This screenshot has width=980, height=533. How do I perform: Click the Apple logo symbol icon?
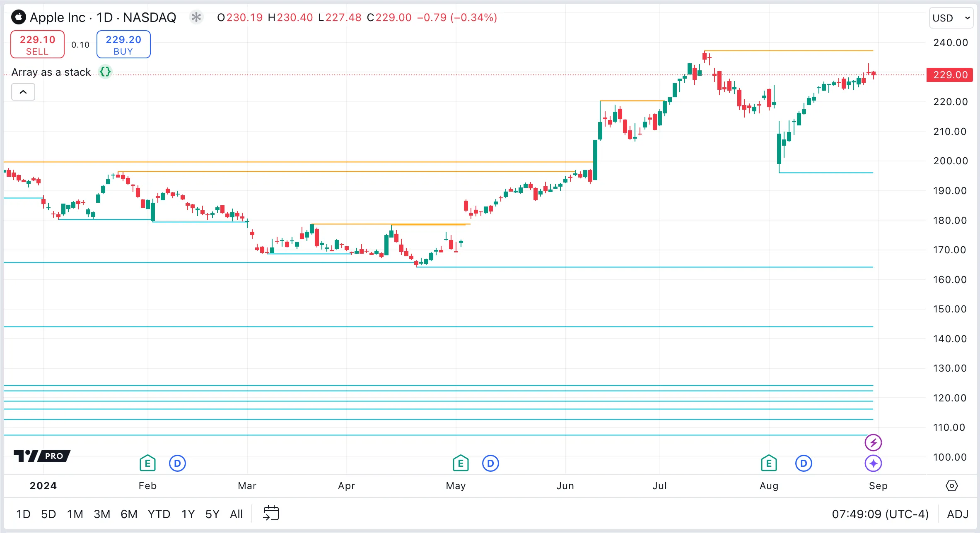click(x=18, y=17)
